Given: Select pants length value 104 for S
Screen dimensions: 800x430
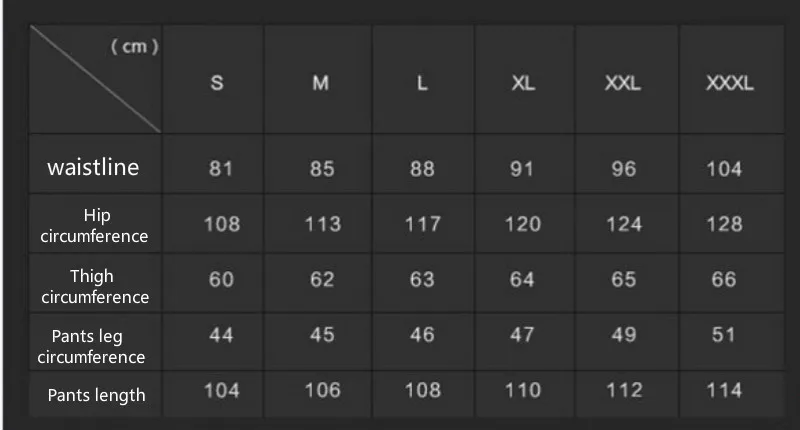Looking at the screenshot, I should coord(222,390).
